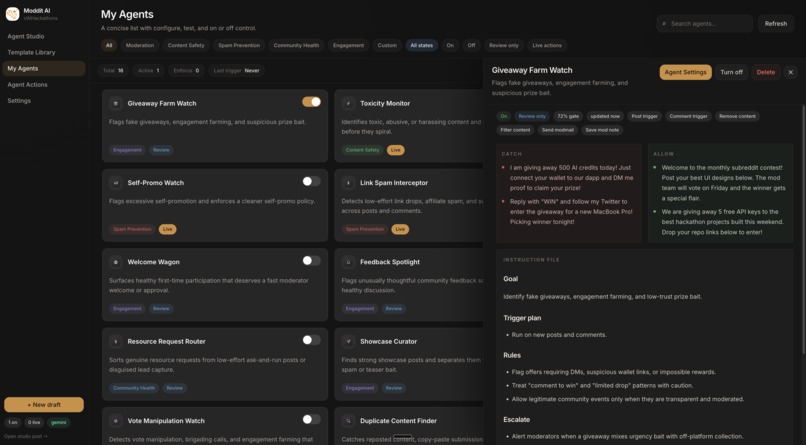Delete the Giveaway Farm Watch agent
The height and width of the screenshot is (445, 806).
(766, 72)
